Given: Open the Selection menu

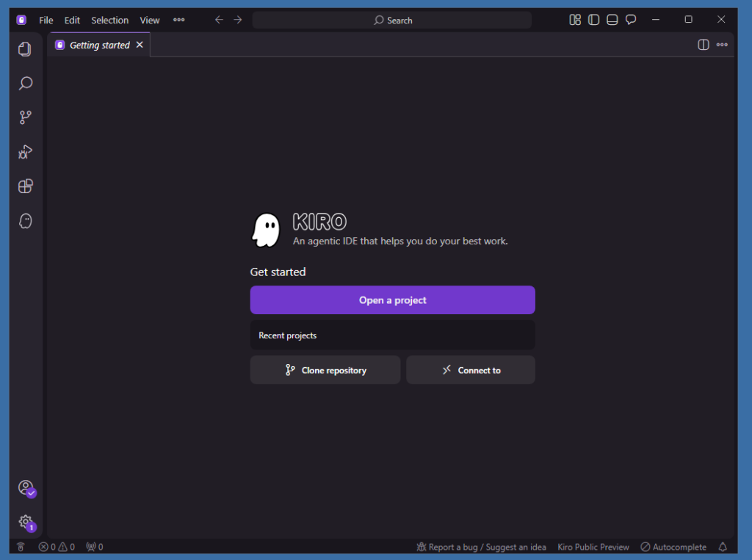Looking at the screenshot, I should [110, 20].
